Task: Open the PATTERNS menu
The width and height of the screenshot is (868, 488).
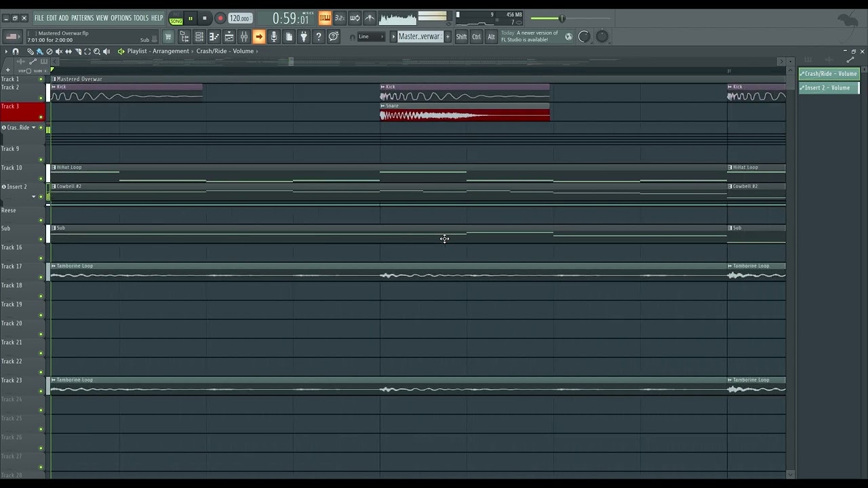Action: 82,18
